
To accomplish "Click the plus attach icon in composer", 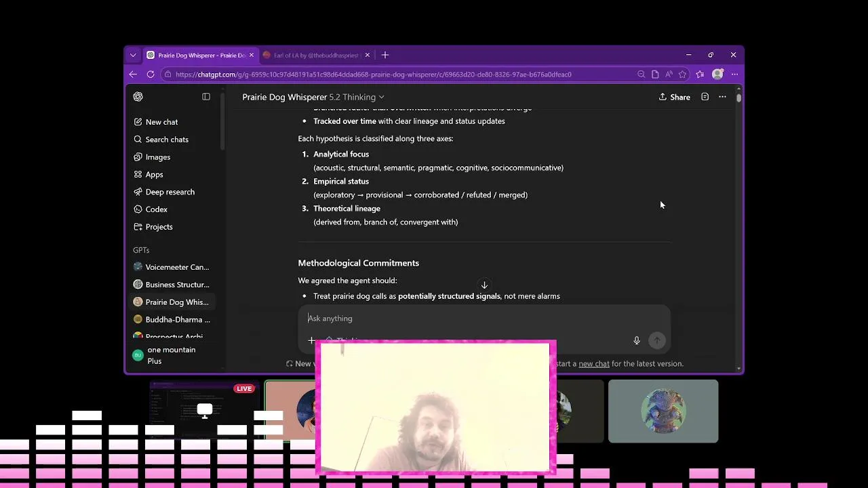I will click(x=311, y=341).
